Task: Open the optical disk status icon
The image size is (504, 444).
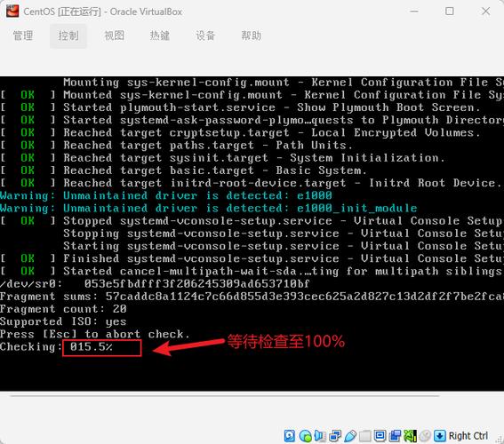Action: [305, 436]
